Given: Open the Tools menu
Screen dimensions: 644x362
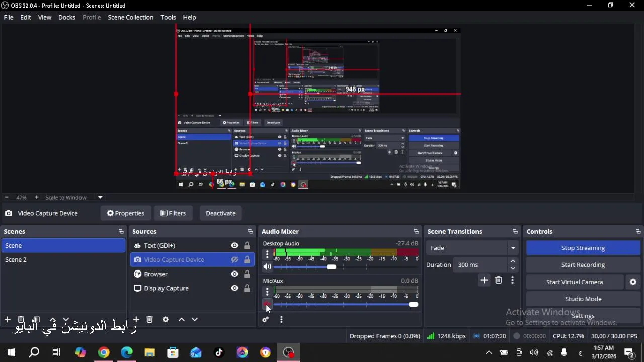Looking at the screenshot, I should click(x=168, y=17).
